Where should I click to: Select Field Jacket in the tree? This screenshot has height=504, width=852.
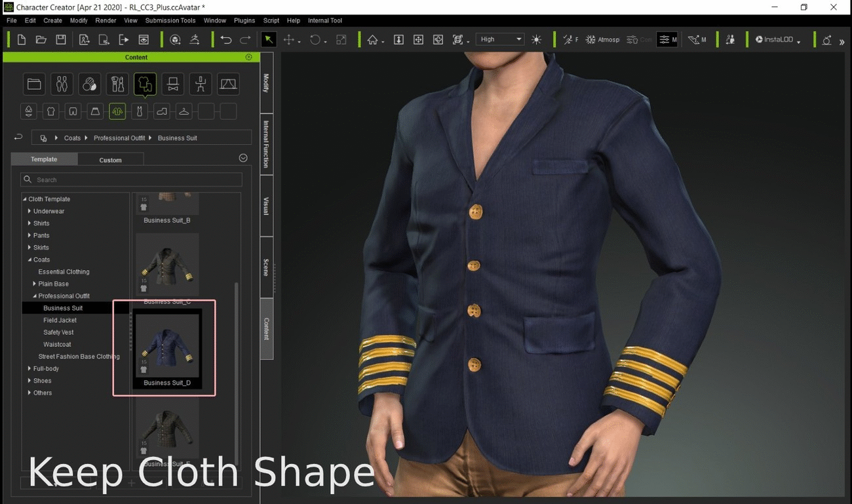pyautogui.click(x=60, y=320)
